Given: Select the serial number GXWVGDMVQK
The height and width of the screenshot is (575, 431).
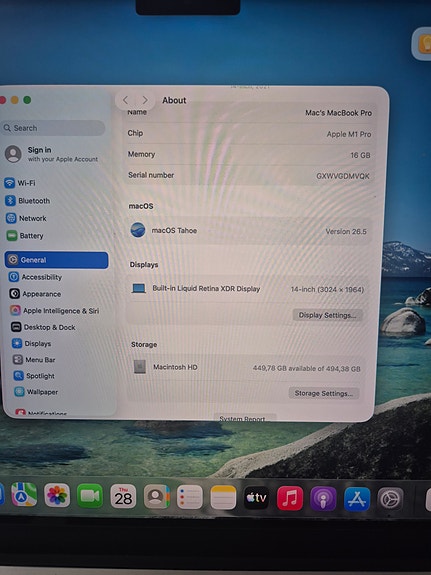Looking at the screenshot, I should pyautogui.click(x=343, y=176).
